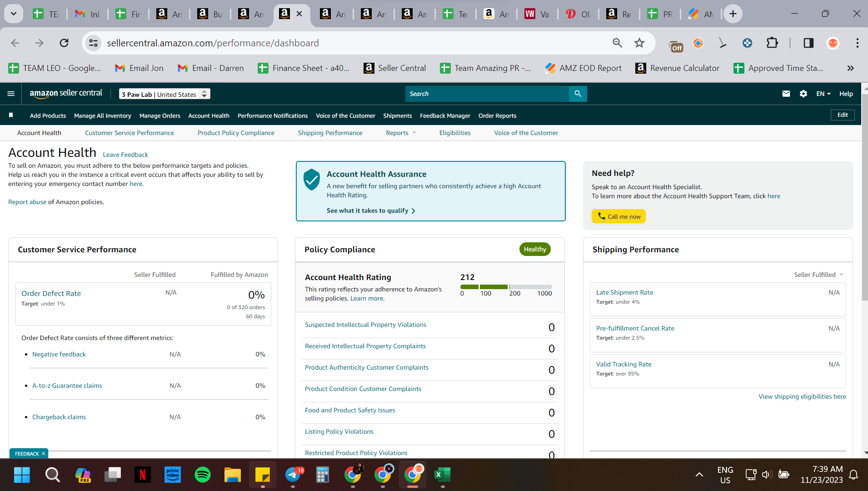
Task: Open the Leave Feedback link
Action: [125, 155]
